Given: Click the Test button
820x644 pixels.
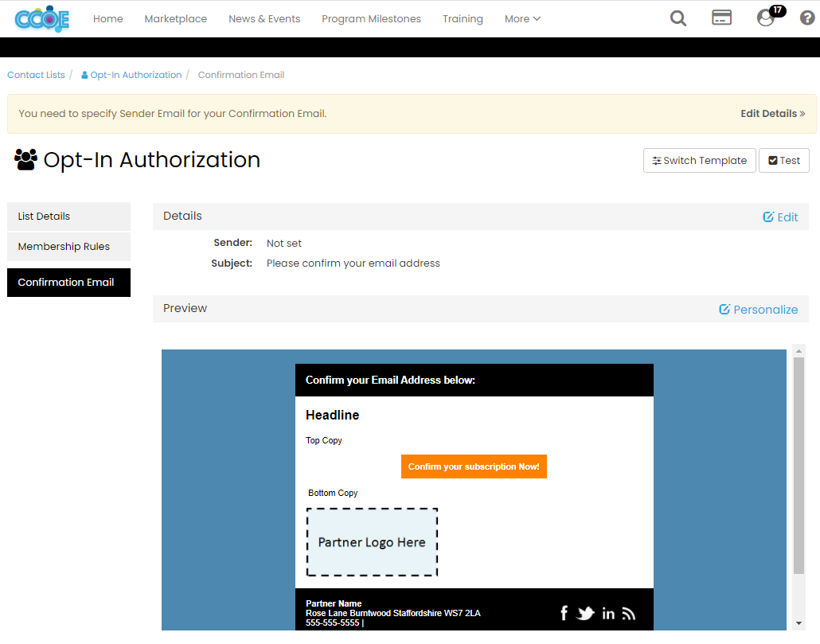Looking at the screenshot, I should tap(783, 160).
